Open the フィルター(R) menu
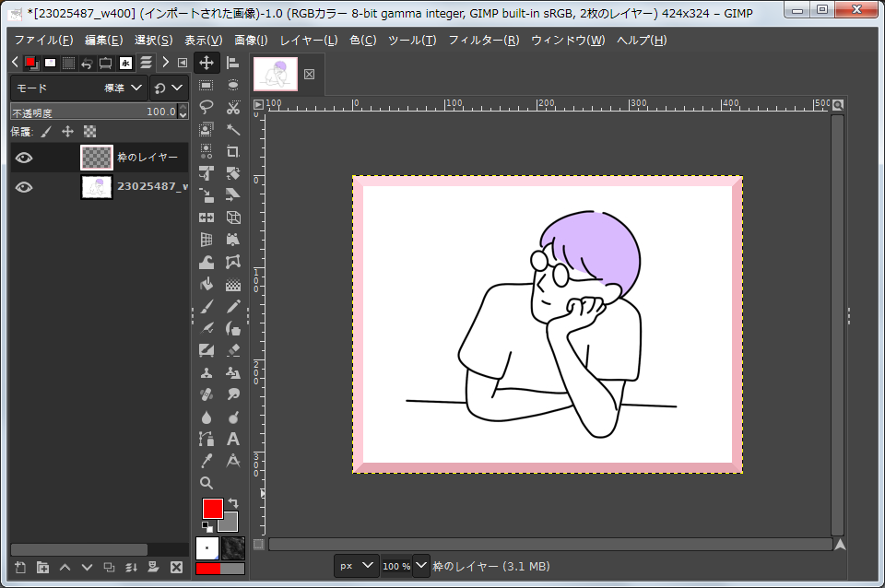Image resolution: width=885 pixels, height=588 pixels. coord(484,40)
